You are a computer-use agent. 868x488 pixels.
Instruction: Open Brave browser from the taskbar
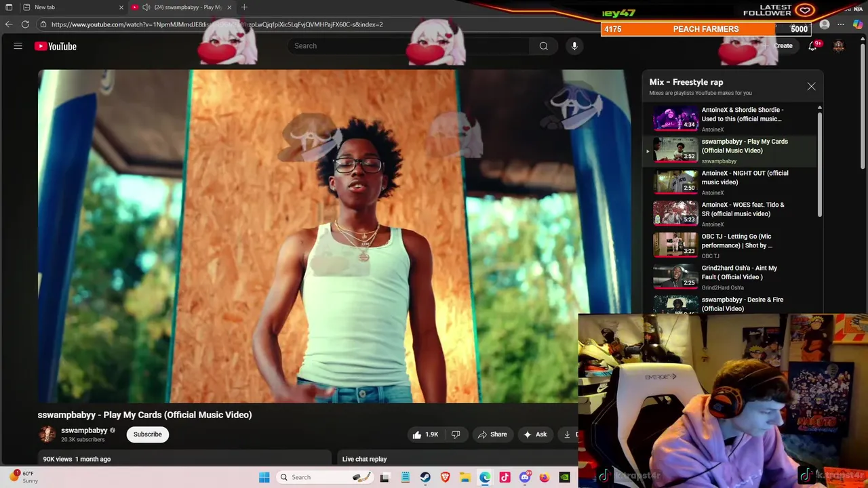[445, 477]
